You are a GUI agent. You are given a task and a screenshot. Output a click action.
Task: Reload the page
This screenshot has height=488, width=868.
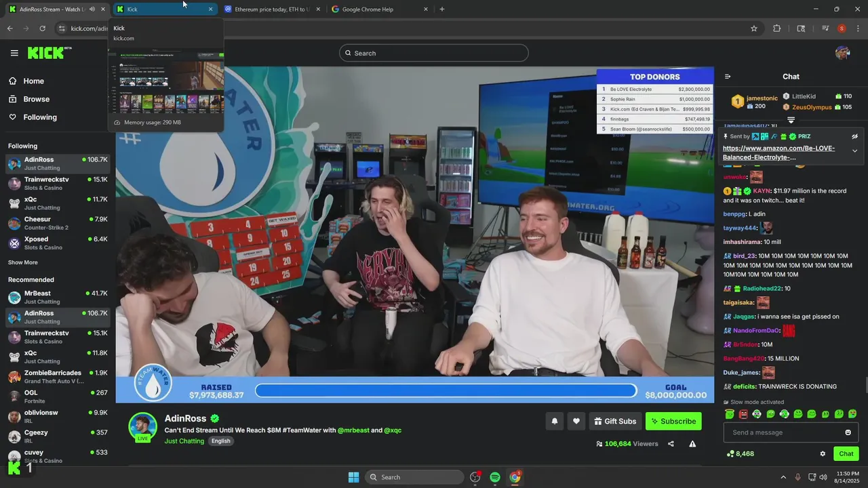43,28
